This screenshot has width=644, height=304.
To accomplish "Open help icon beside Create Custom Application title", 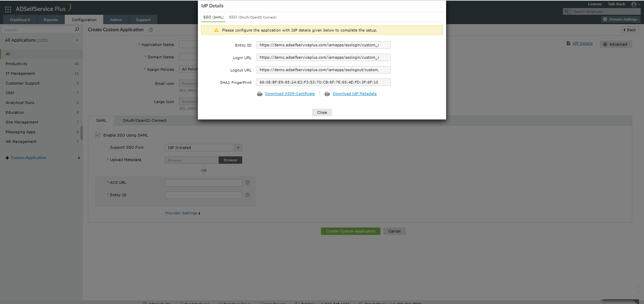I will [151, 30].
